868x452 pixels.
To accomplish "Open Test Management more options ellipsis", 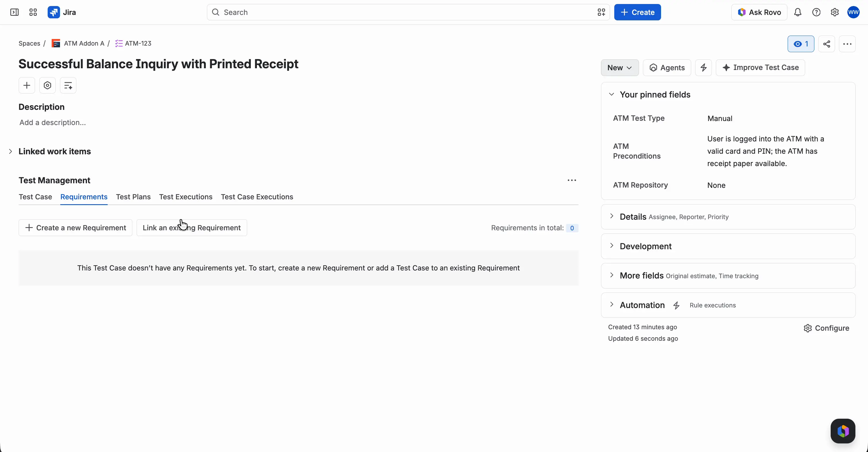I will pos(572,180).
